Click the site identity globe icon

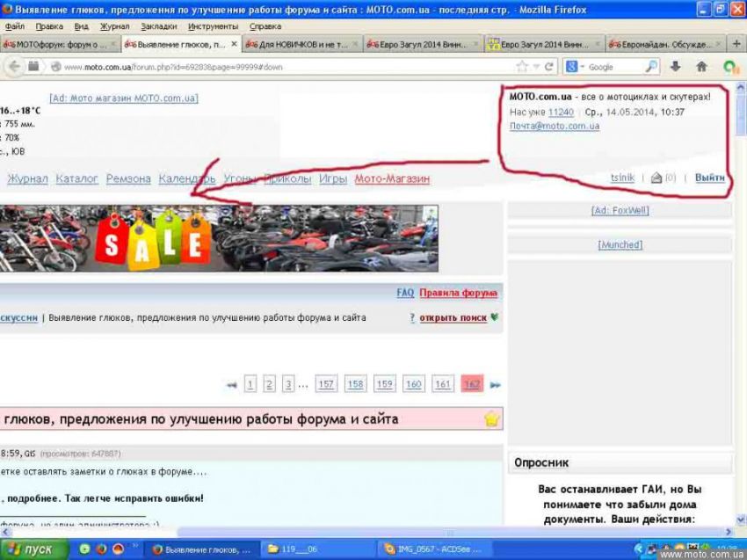click(55, 67)
